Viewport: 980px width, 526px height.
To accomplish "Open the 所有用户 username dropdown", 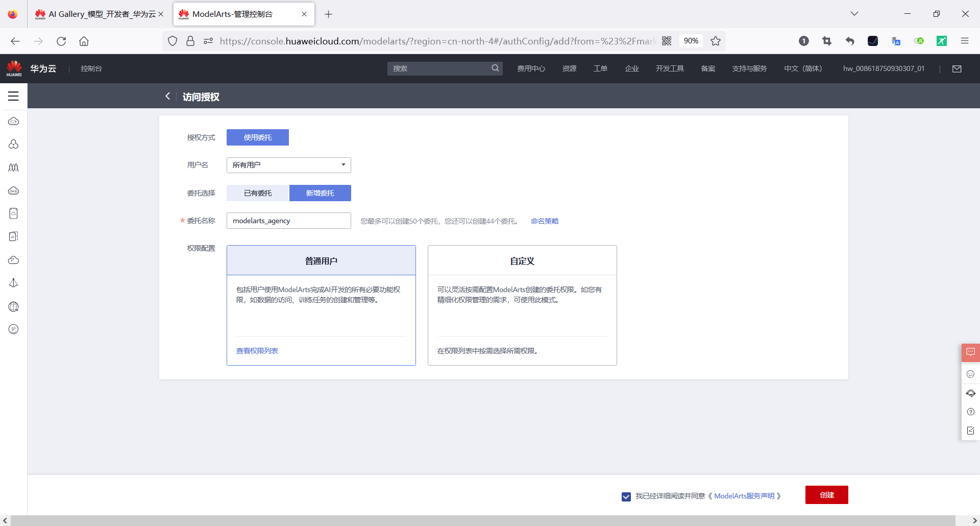I will 289,165.
